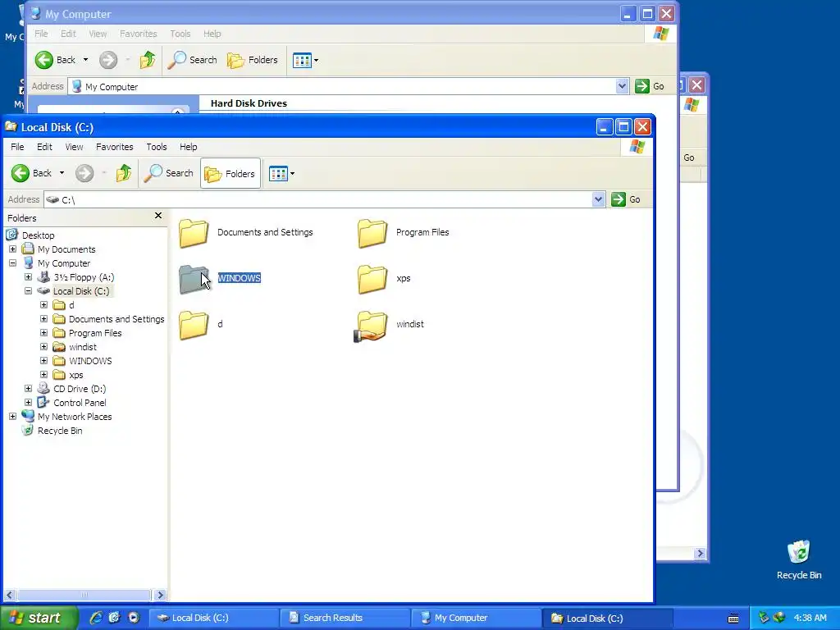This screenshot has height=630, width=840.
Task: Select windist in the folder tree
Action: point(83,347)
